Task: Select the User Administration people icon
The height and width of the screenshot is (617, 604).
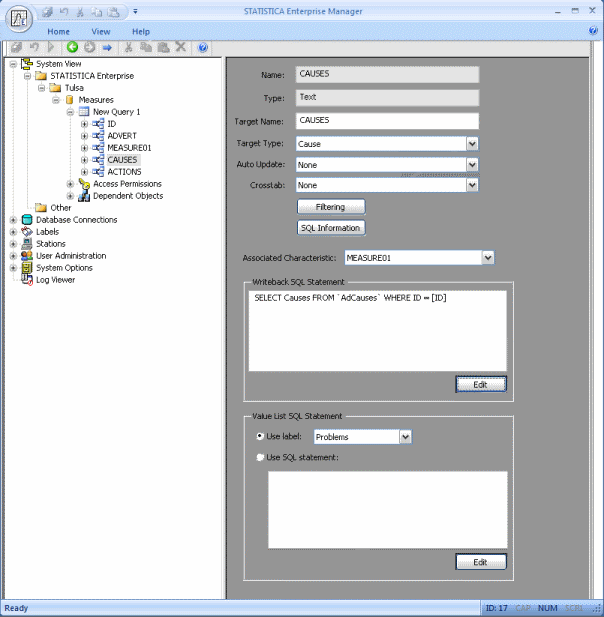Action: pyautogui.click(x=27, y=256)
